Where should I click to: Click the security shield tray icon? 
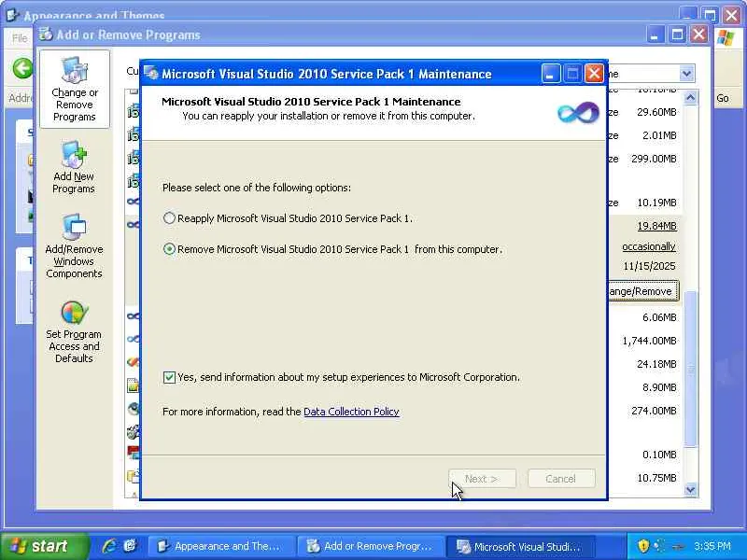[643, 546]
